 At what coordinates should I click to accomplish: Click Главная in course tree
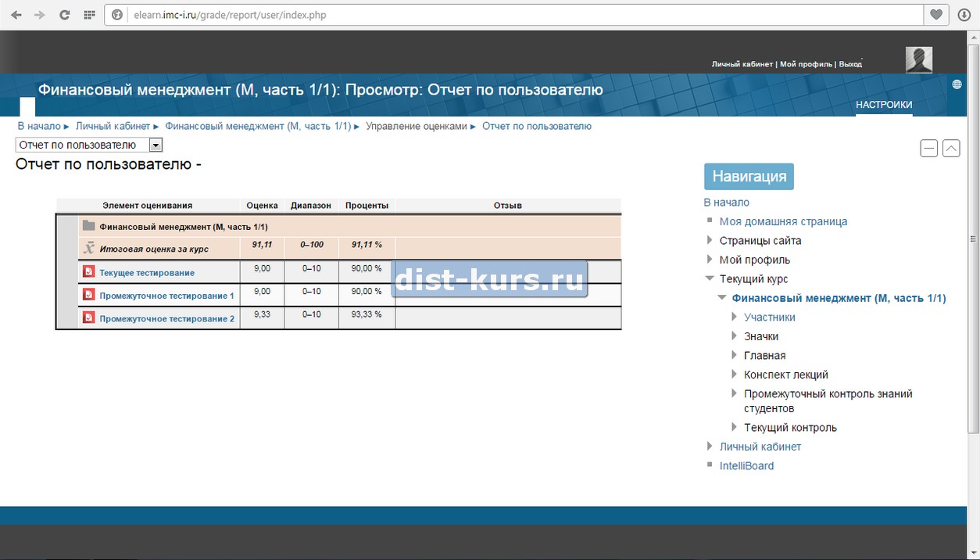tap(765, 355)
